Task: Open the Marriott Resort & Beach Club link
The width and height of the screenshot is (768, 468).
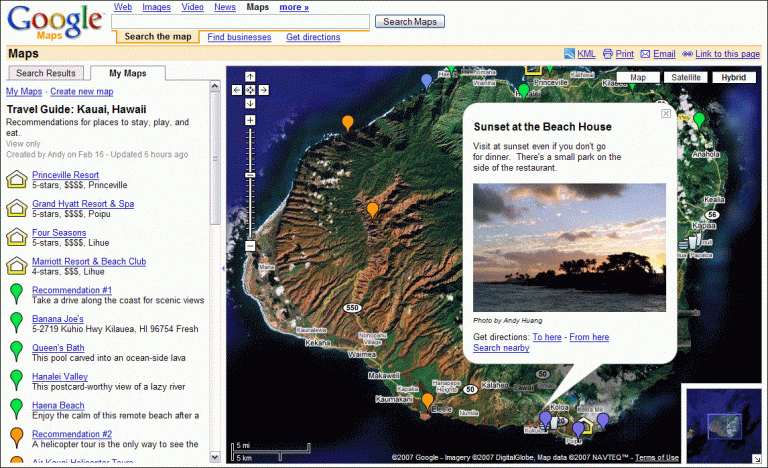Action: [x=89, y=262]
